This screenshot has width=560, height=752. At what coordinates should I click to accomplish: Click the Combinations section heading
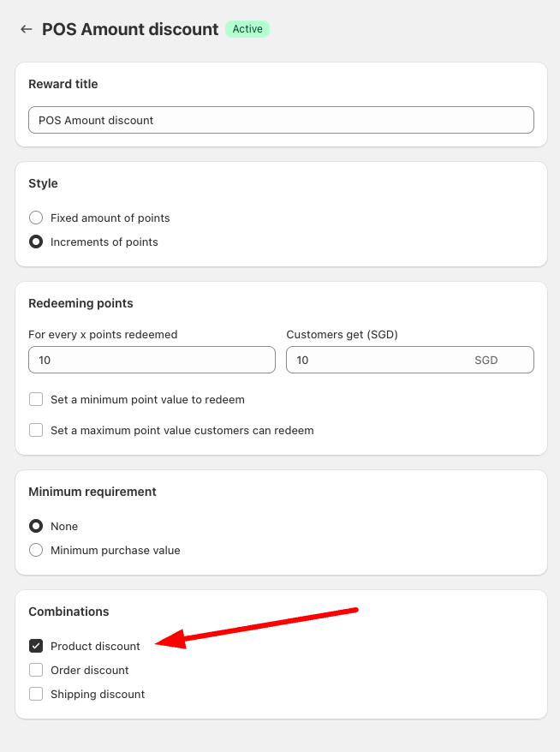coord(69,612)
